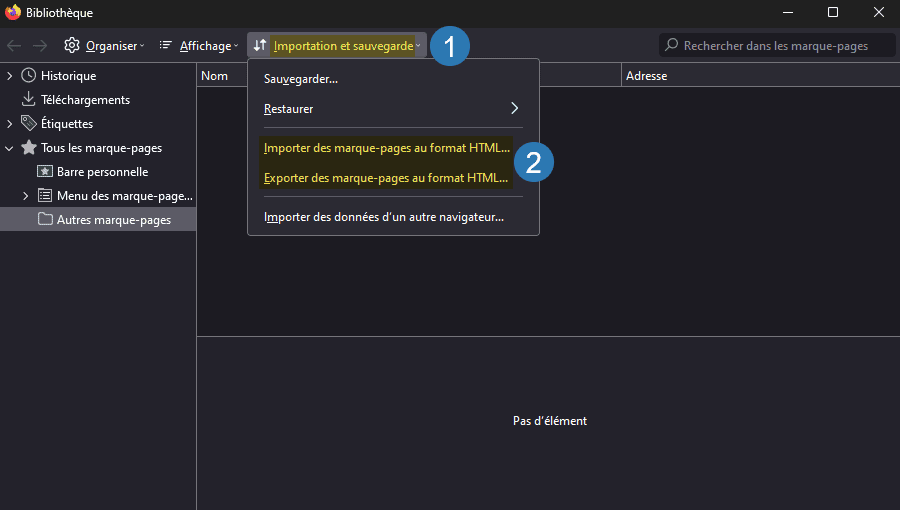
Task: Select Tous les marque-pages in sidebar
Action: pyautogui.click(x=98, y=148)
